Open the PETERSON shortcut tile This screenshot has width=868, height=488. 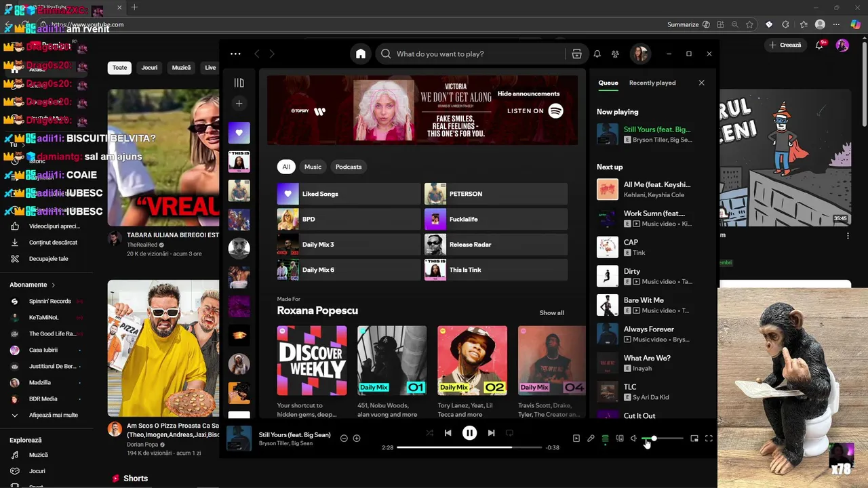(496, 194)
